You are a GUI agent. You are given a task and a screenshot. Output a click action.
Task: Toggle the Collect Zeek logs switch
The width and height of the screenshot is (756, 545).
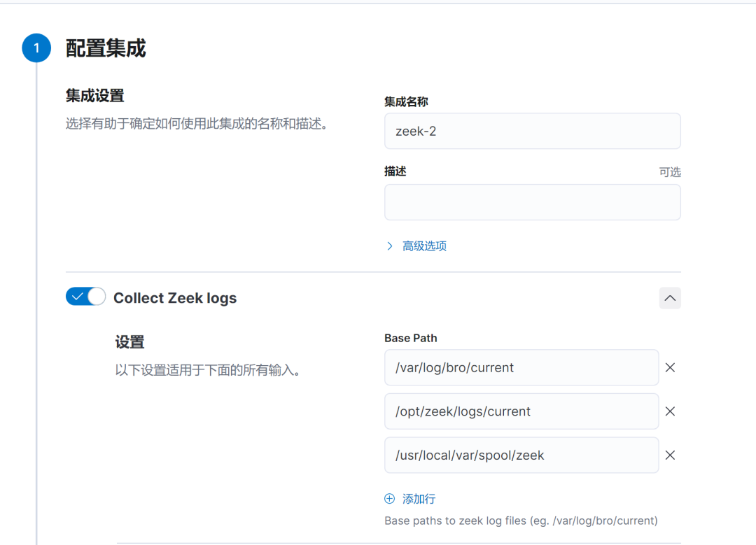(x=86, y=297)
